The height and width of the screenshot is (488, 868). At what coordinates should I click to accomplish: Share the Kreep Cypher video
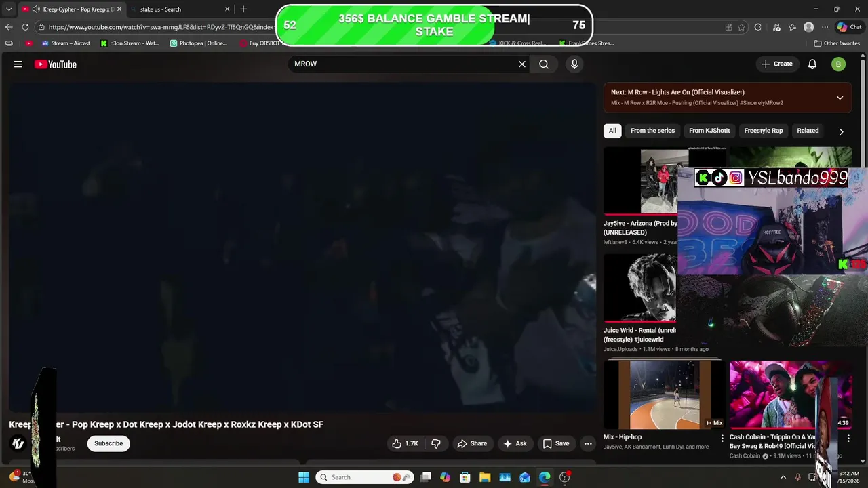[472, 443]
